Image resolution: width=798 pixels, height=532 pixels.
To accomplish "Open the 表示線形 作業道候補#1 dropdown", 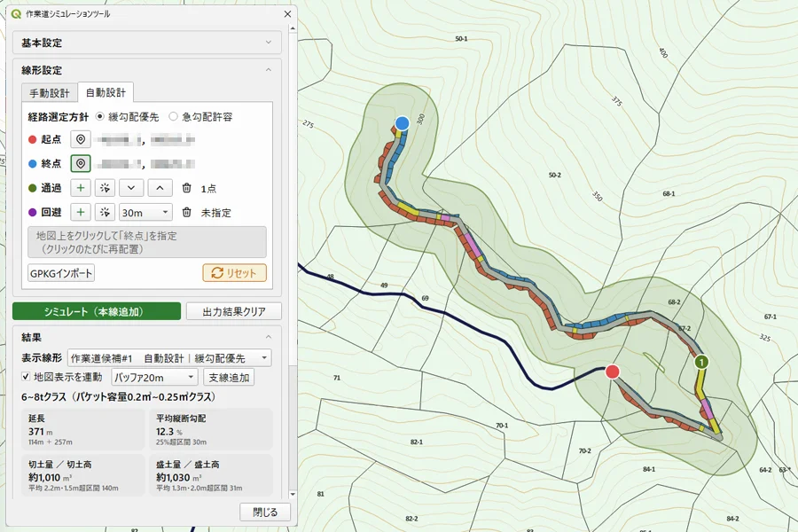I will click(169, 358).
